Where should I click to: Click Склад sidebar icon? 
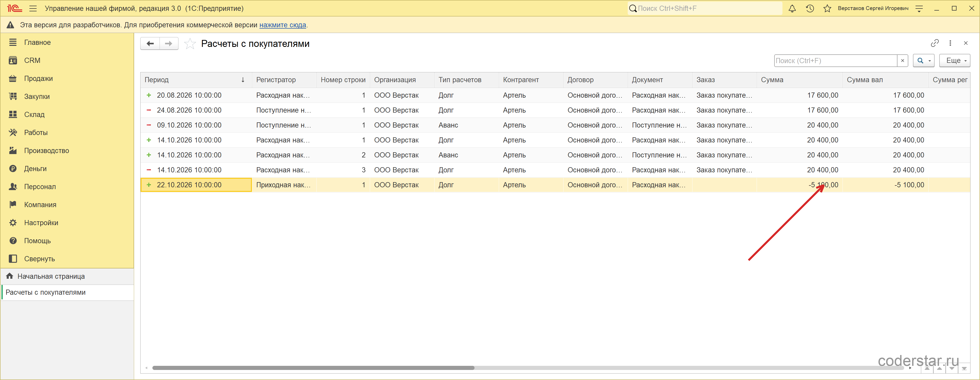tap(13, 114)
